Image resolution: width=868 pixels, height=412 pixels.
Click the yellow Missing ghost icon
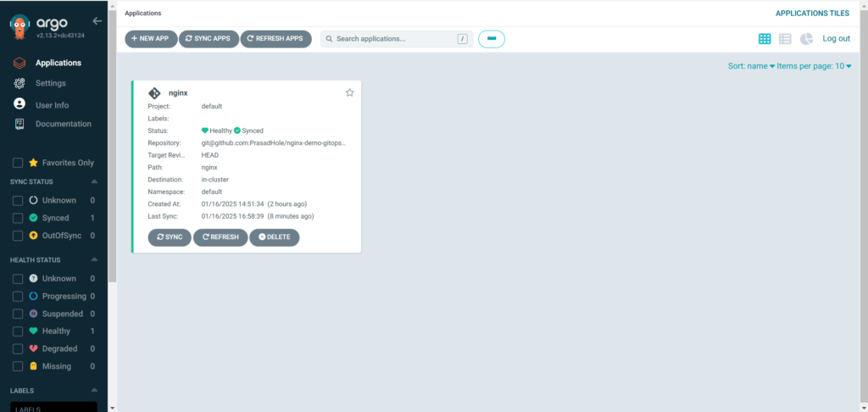[x=33, y=366]
